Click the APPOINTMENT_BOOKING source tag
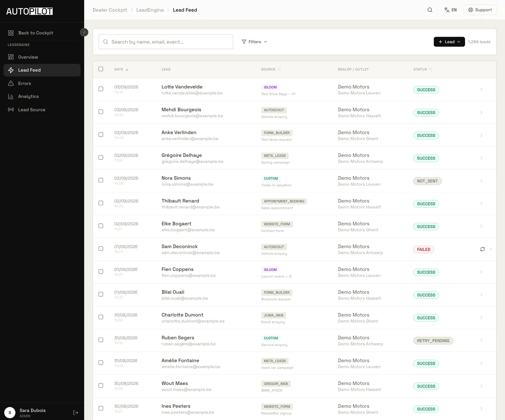 [284, 201]
